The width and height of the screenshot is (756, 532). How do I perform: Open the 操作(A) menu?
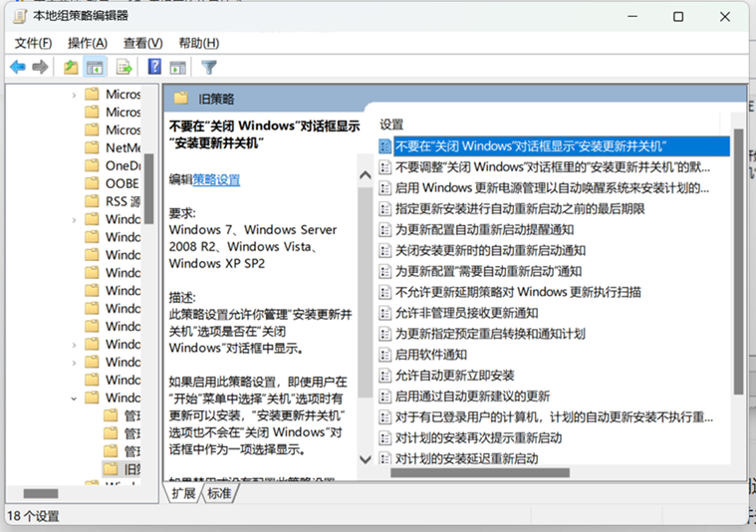[88, 44]
